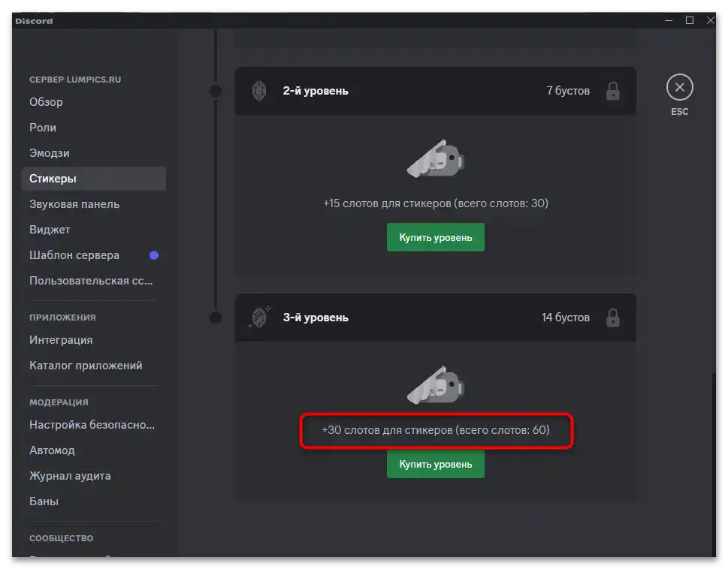Click the lock icon on 3-й уровень

point(613,318)
